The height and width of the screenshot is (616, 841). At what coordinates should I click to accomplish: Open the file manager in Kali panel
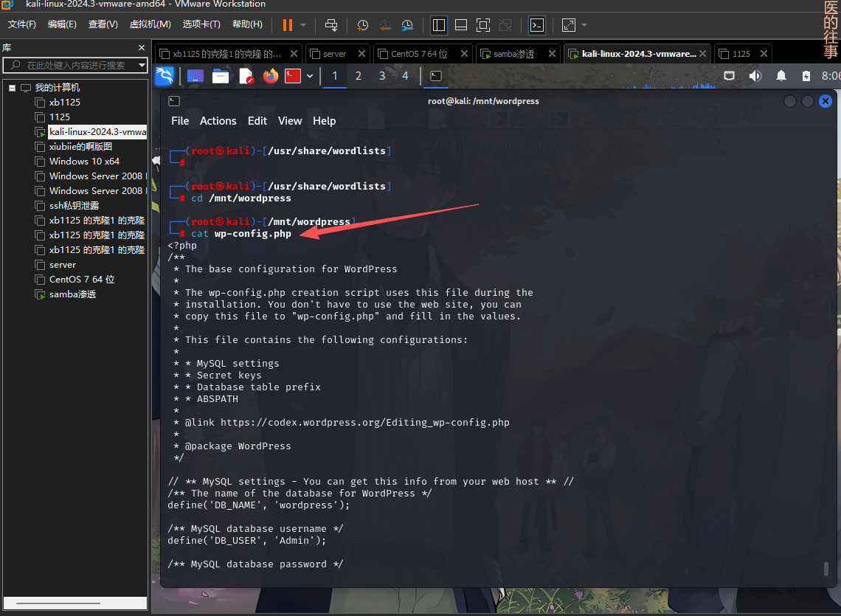(220, 76)
